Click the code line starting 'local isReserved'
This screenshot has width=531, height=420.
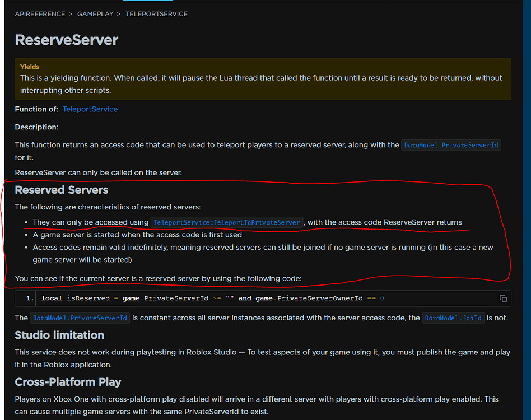point(212,298)
